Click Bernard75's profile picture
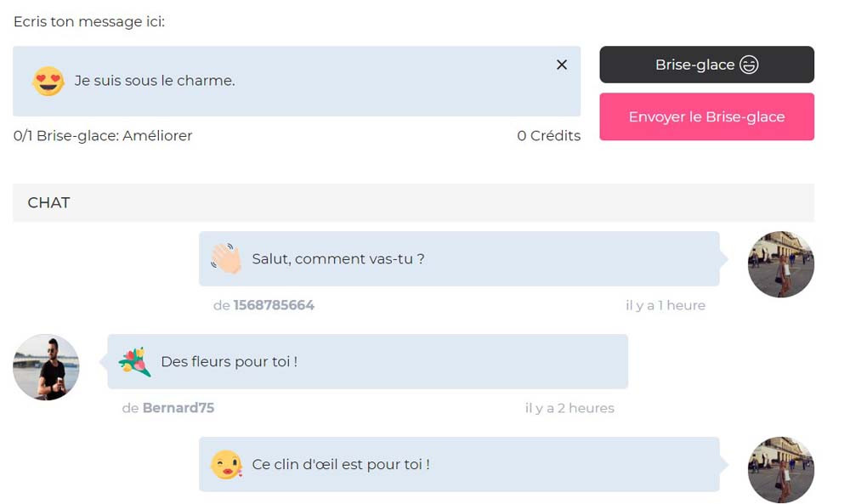 46,367
